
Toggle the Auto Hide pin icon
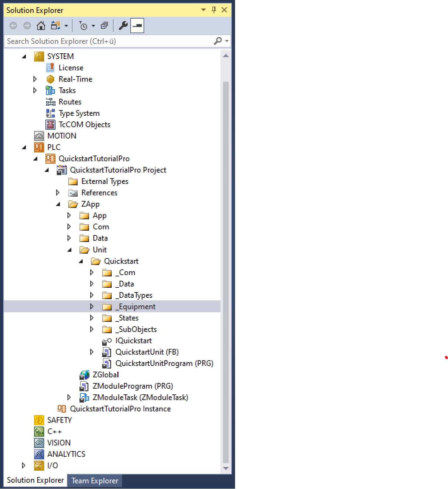click(214, 10)
